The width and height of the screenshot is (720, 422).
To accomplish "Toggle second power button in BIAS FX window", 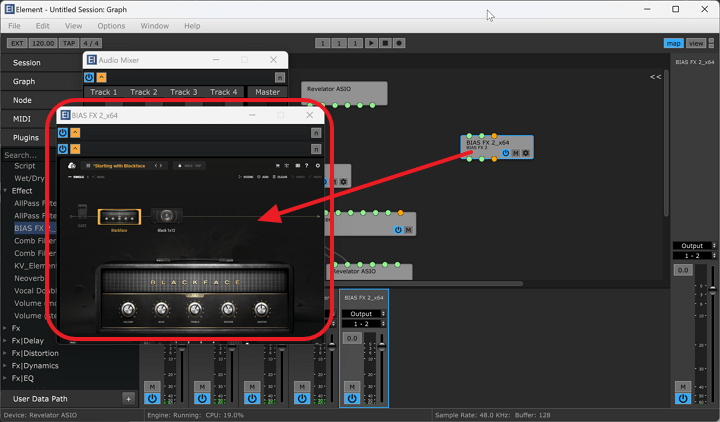I will tap(63, 149).
